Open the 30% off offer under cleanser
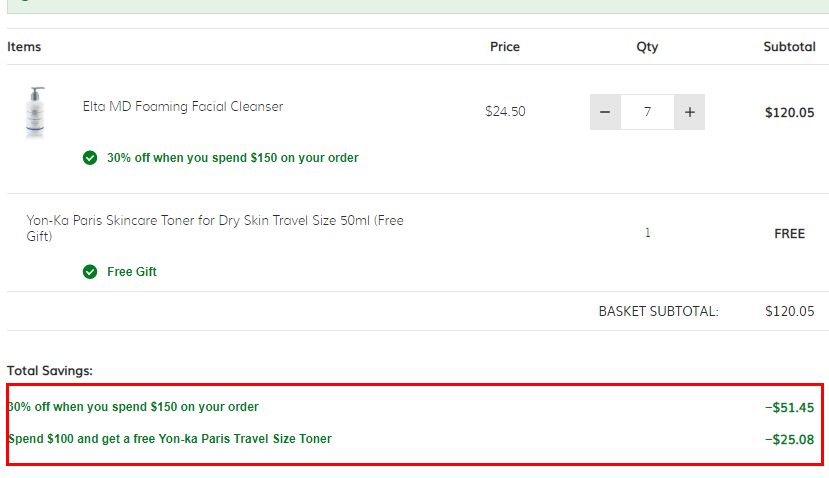Image resolution: width=829 pixels, height=478 pixels. pos(233,158)
